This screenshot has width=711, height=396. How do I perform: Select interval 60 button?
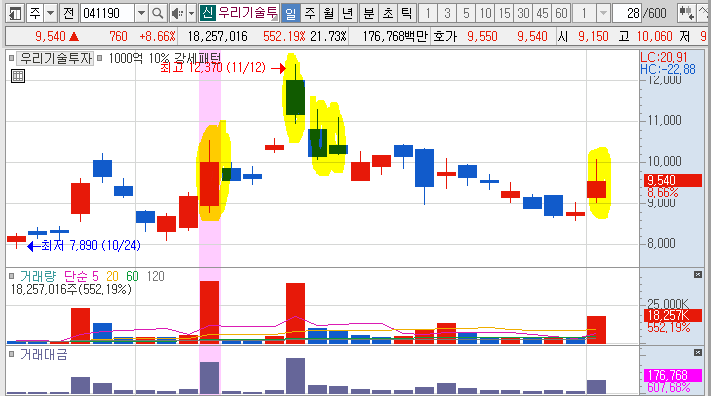[561, 13]
